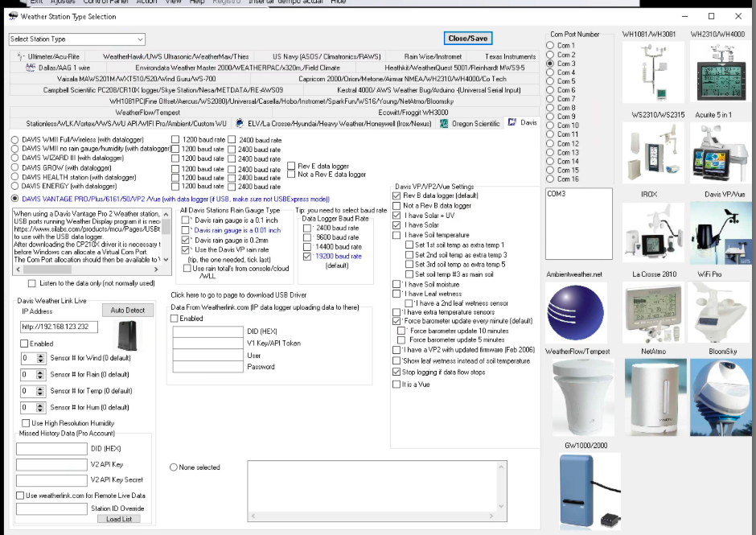Click the V1 Key/API Token field
Image resolution: width=756 pixels, height=535 pixels.
tap(207, 343)
